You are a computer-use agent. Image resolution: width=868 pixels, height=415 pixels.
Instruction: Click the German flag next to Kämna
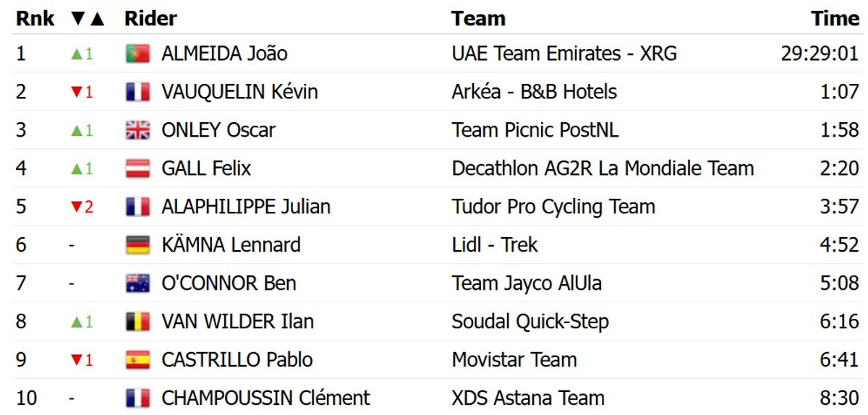pyautogui.click(x=137, y=245)
